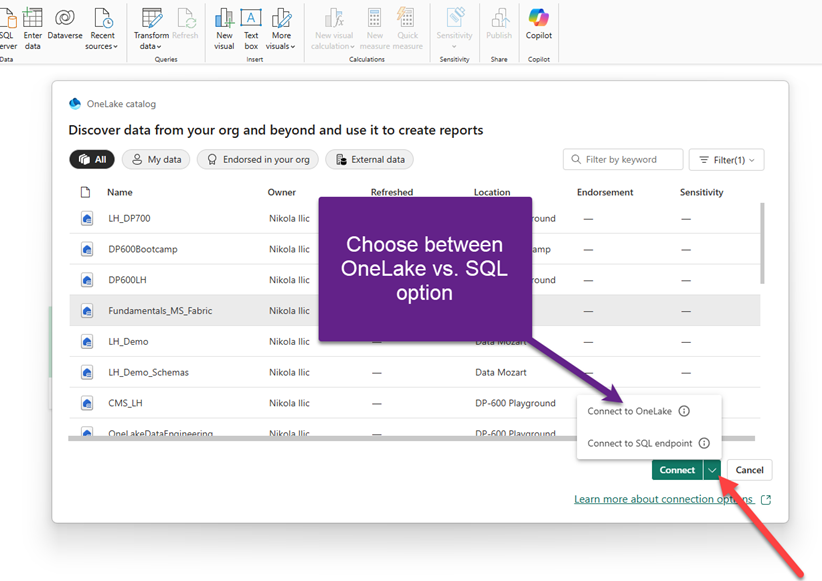Screen dimensions: 822x581
Task: Click the DP600Bootcamp lakehouse icon
Action: click(87, 250)
